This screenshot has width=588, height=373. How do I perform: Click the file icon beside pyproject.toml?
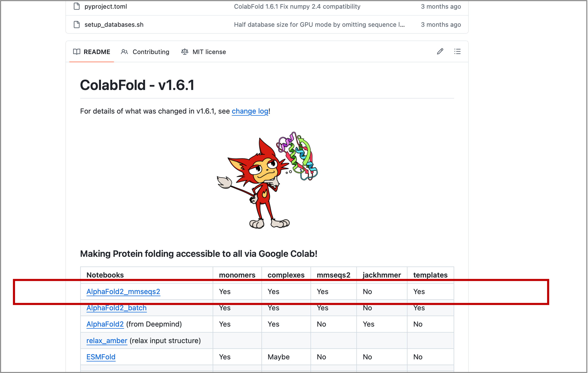[x=77, y=6]
